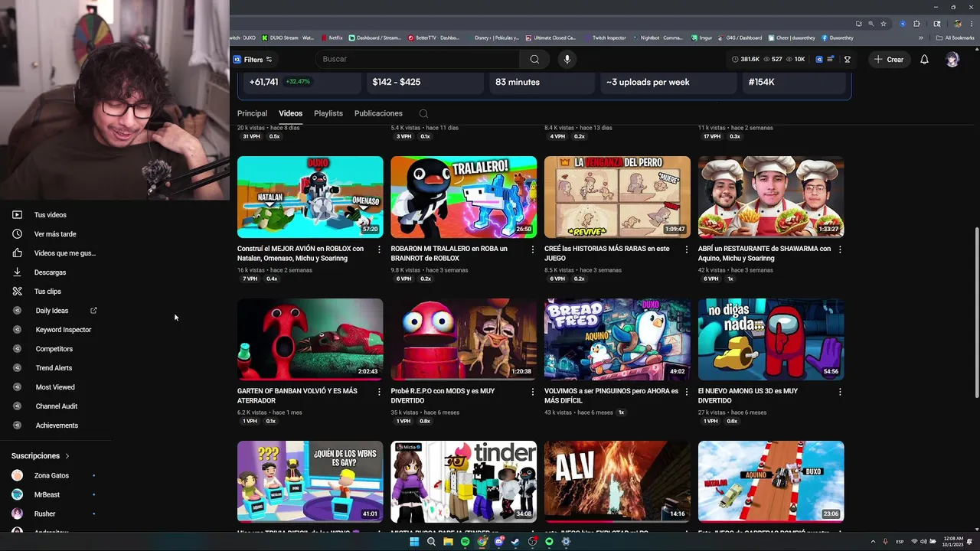The image size is (980, 551).
Task: Open the ALV lava video thumbnail
Action: (x=617, y=482)
